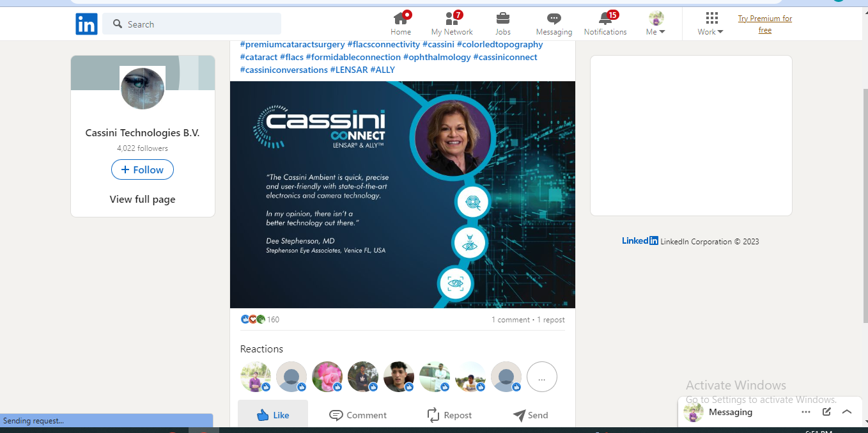
Task: Open the Messaging panel header
Action: pyautogui.click(x=770, y=412)
